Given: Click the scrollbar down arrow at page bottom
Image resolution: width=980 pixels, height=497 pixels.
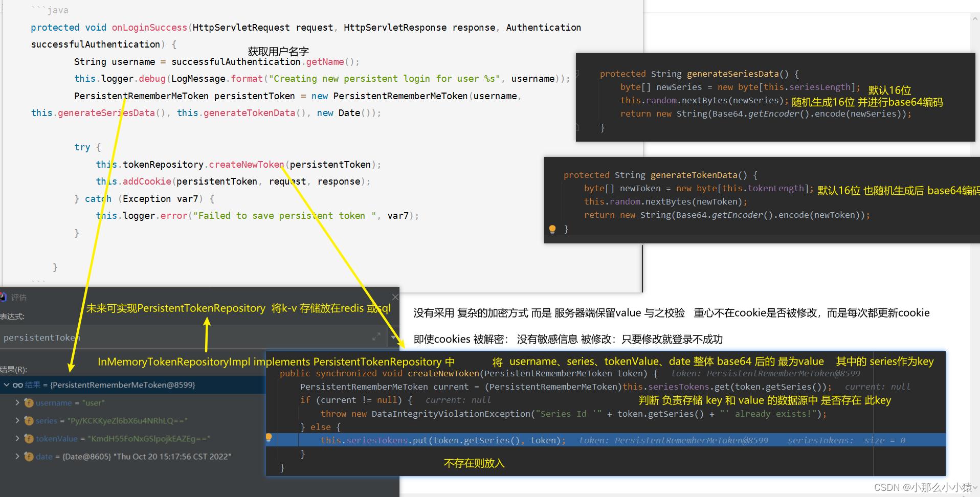Looking at the screenshot, I should tap(975, 487).
